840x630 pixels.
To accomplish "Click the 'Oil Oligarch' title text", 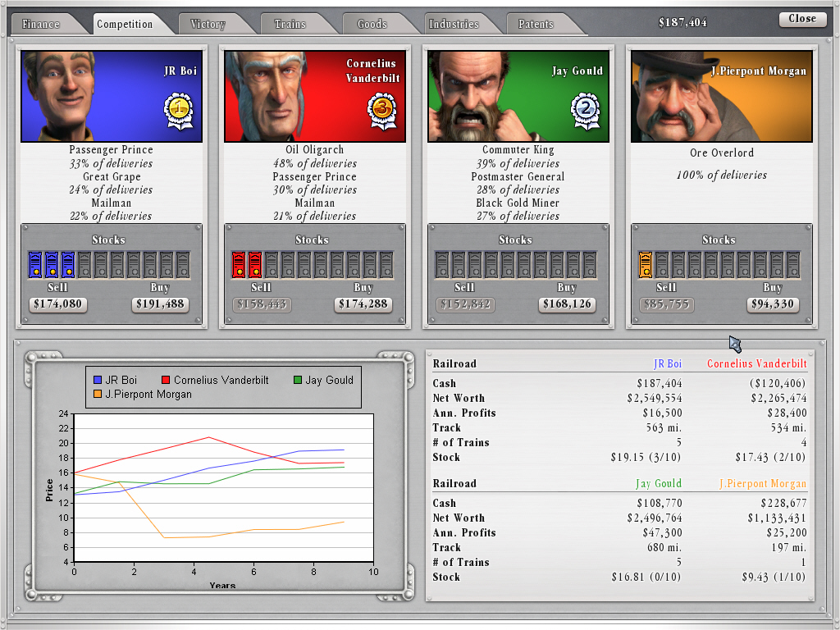I will [x=315, y=150].
